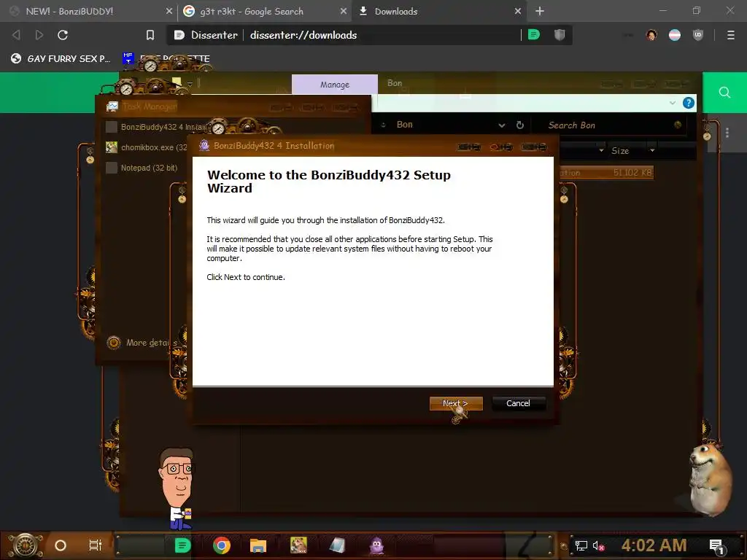Click the Bonzi icon in installer title bar
The width and height of the screenshot is (747, 560).
[204, 146]
